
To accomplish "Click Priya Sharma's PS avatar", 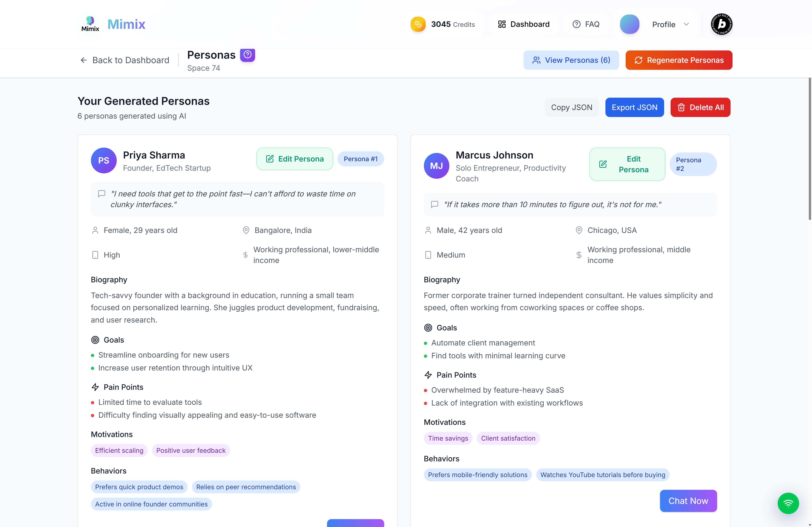I will coord(103,160).
